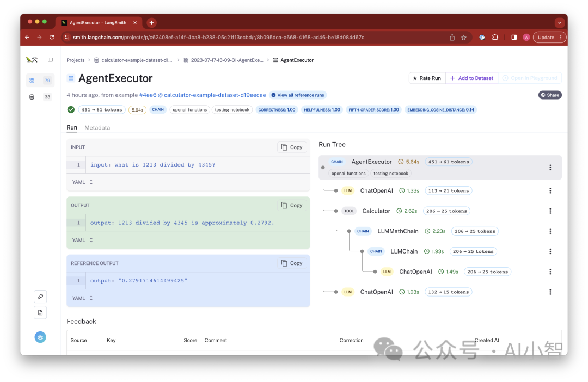Open the documentation page icon in sidebar
Screen dimensions: 588x382
(x=40, y=312)
